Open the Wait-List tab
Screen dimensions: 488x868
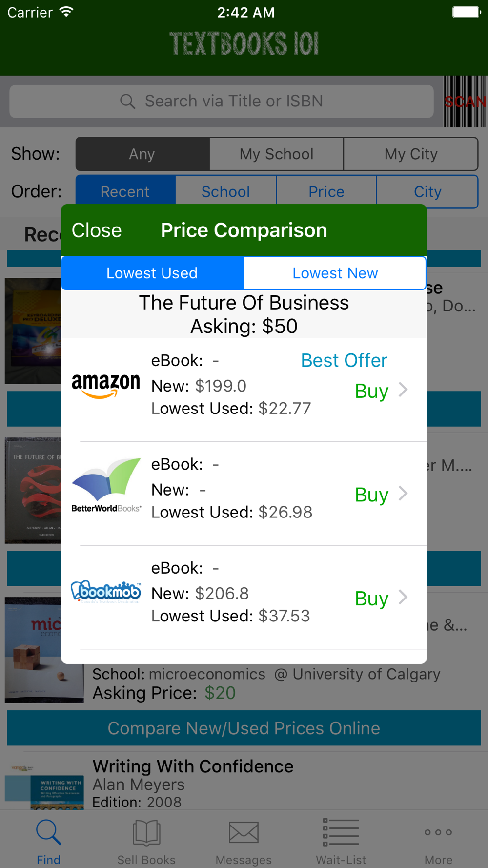[341, 841]
